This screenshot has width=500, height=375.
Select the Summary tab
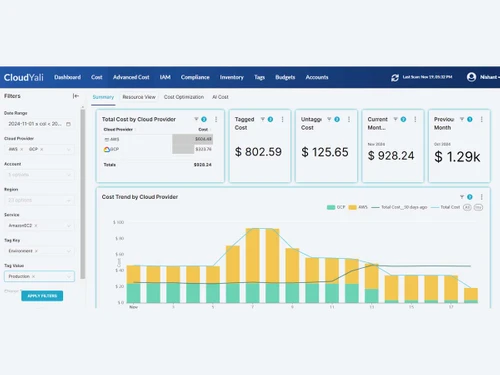[103, 97]
